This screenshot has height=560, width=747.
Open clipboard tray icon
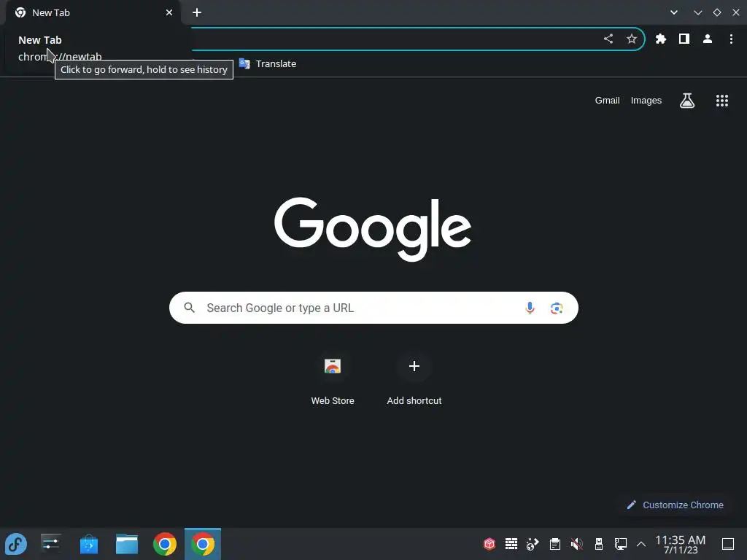(x=554, y=543)
